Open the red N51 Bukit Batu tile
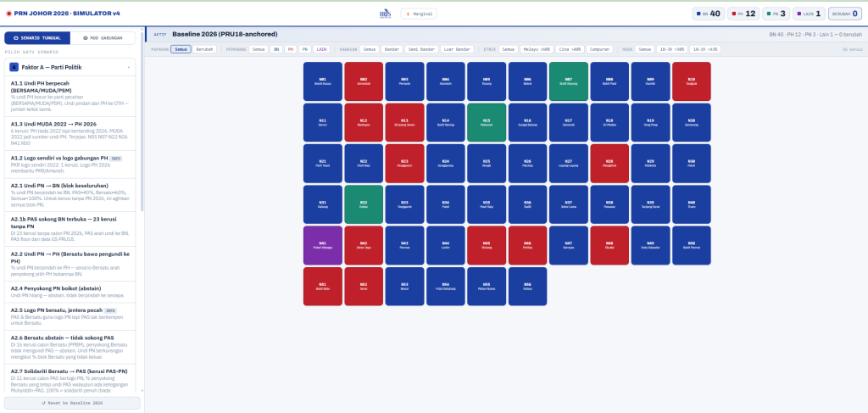This screenshot has width=868, height=413. click(x=322, y=287)
